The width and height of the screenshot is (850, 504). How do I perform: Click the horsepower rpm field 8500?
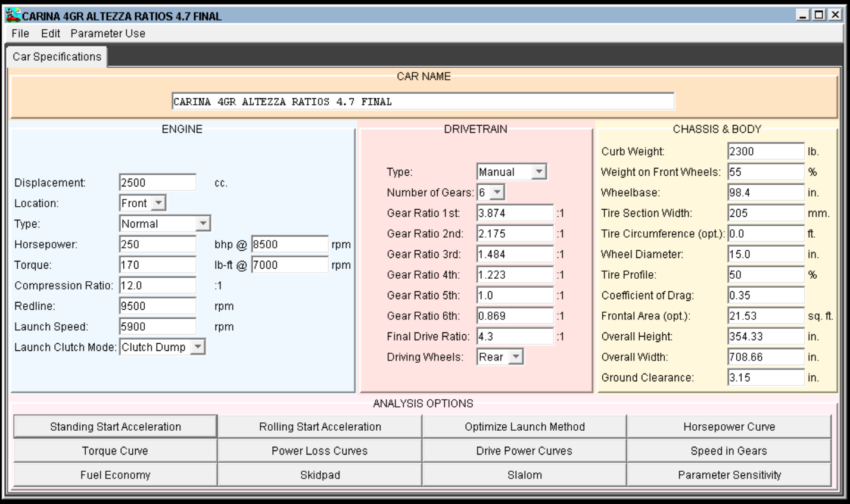tap(289, 244)
